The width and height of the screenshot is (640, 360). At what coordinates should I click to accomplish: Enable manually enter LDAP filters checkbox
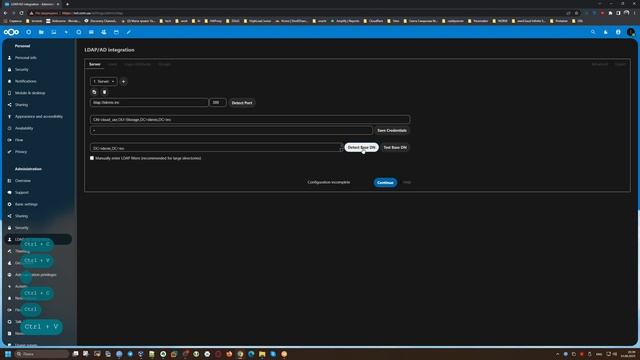pos(92,158)
